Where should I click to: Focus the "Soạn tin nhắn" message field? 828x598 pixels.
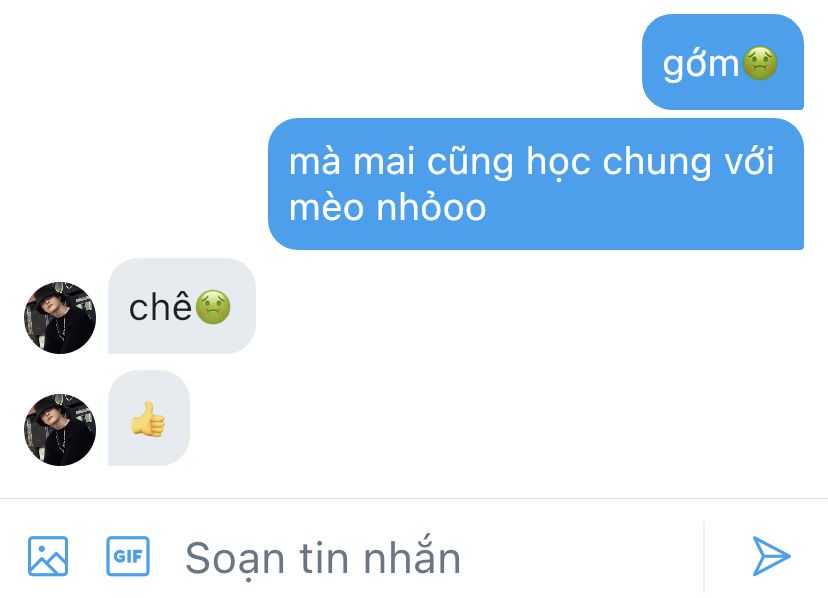pyautogui.click(x=438, y=557)
